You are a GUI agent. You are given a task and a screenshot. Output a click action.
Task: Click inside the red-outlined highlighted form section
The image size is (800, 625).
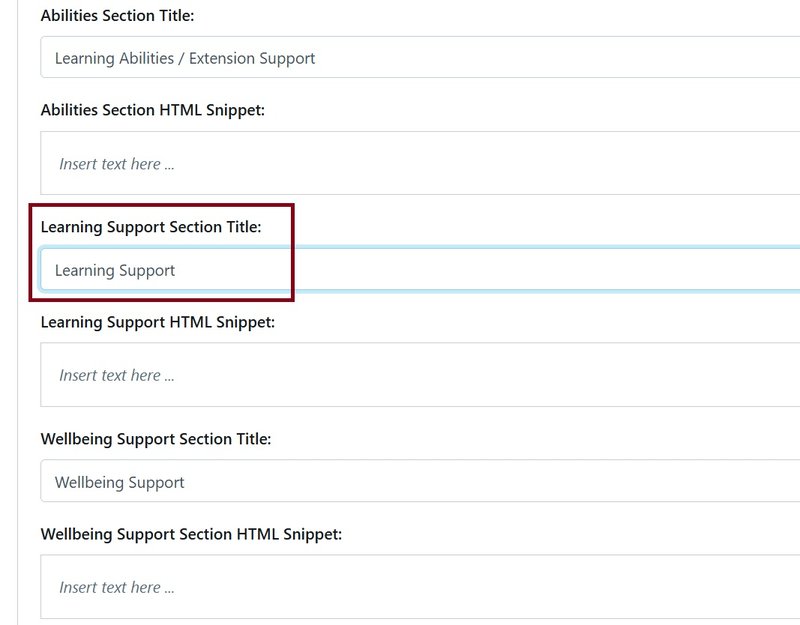point(160,250)
